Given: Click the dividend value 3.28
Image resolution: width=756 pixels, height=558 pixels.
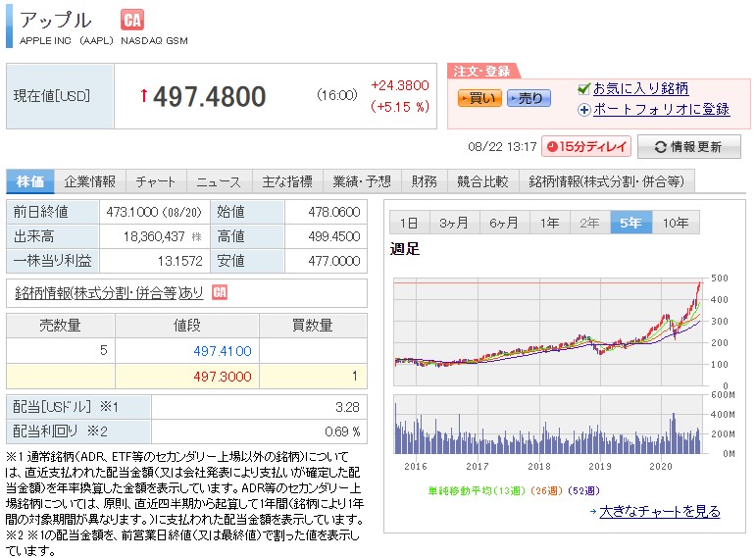Looking at the screenshot, I should click(347, 407).
